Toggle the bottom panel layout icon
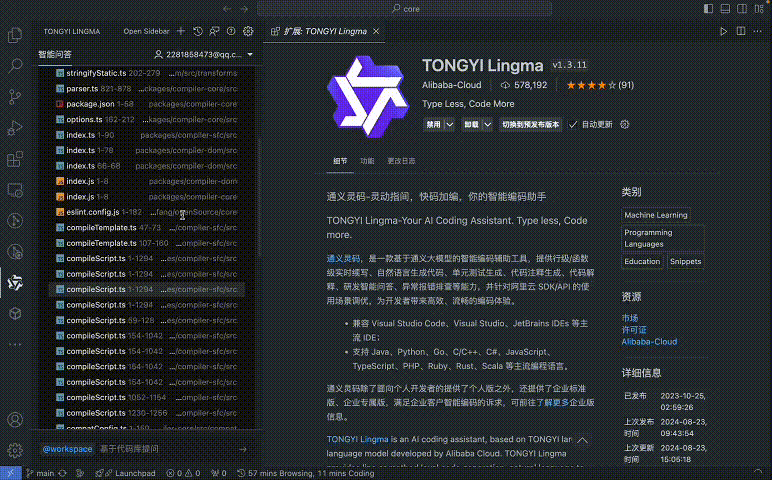The width and height of the screenshot is (772, 480). pyautogui.click(x=725, y=9)
